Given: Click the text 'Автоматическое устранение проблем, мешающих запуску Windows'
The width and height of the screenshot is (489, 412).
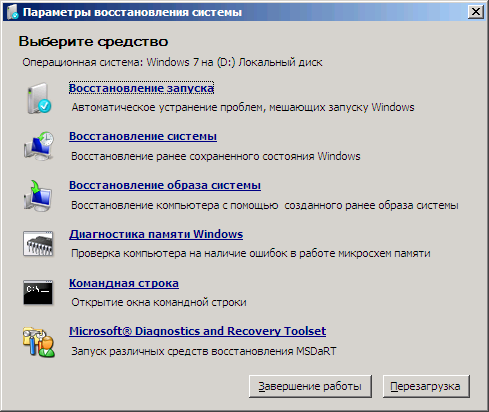Looking at the screenshot, I should click(243, 107).
